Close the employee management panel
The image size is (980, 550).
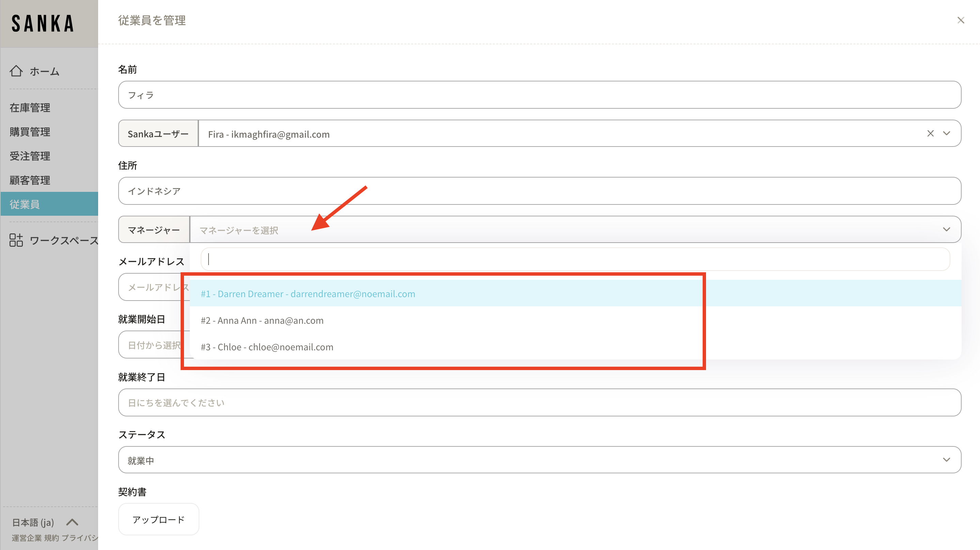tap(961, 20)
